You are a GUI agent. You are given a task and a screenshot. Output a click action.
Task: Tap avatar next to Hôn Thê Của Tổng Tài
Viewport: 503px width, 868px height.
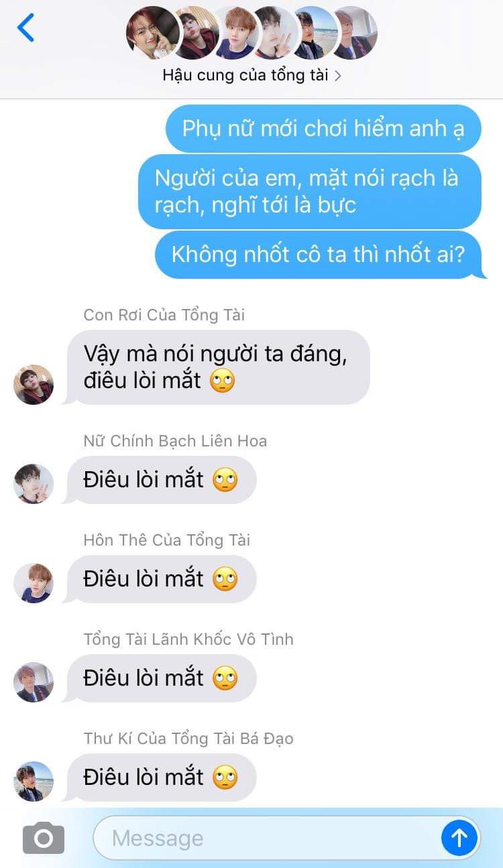(34, 582)
